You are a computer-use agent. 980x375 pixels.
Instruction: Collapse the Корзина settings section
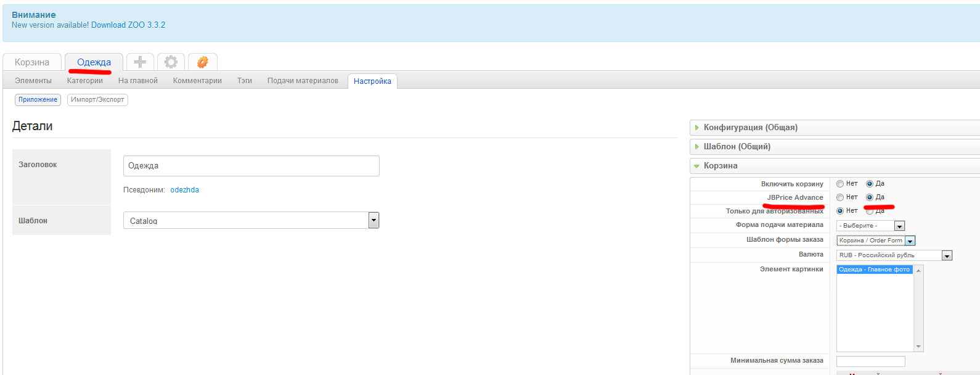pos(720,166)
